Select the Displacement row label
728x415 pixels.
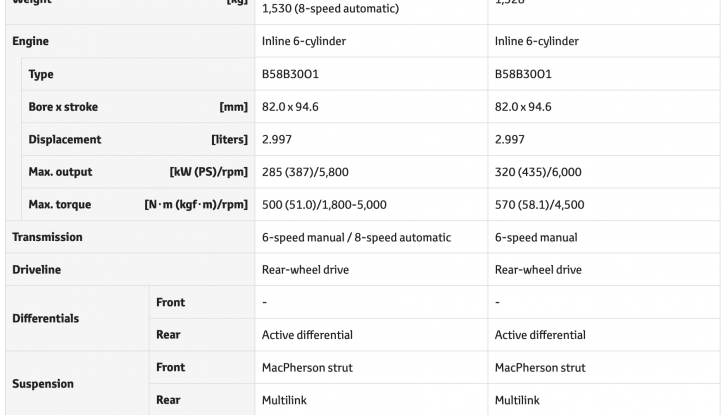pos(65,140)
